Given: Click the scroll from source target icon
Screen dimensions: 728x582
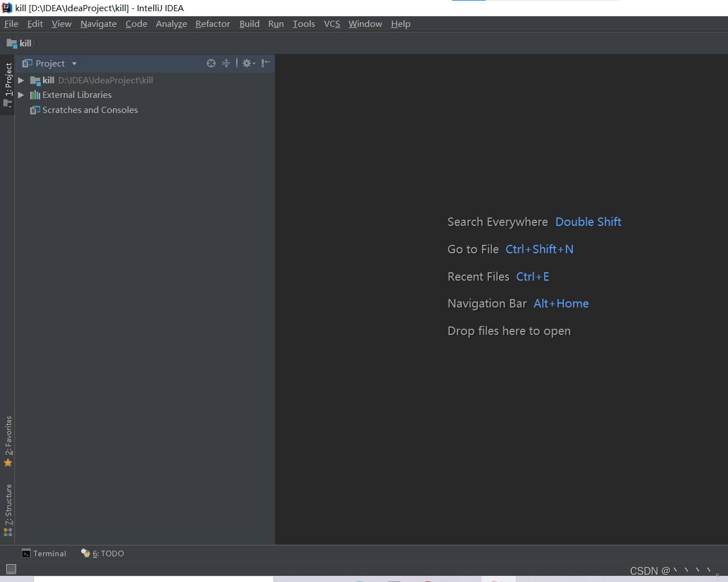Looking at the screenshot, I should pos(211,63).
